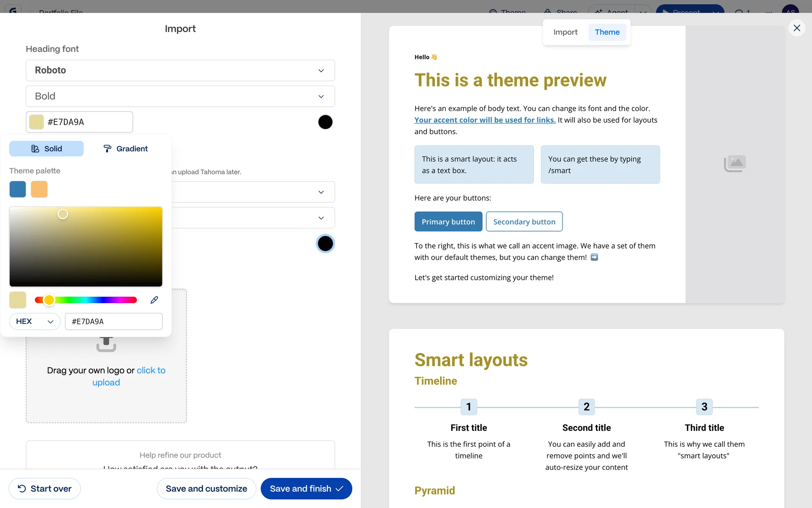
Task: Click the accent image placeholder icon
Action: coord(735,163)
